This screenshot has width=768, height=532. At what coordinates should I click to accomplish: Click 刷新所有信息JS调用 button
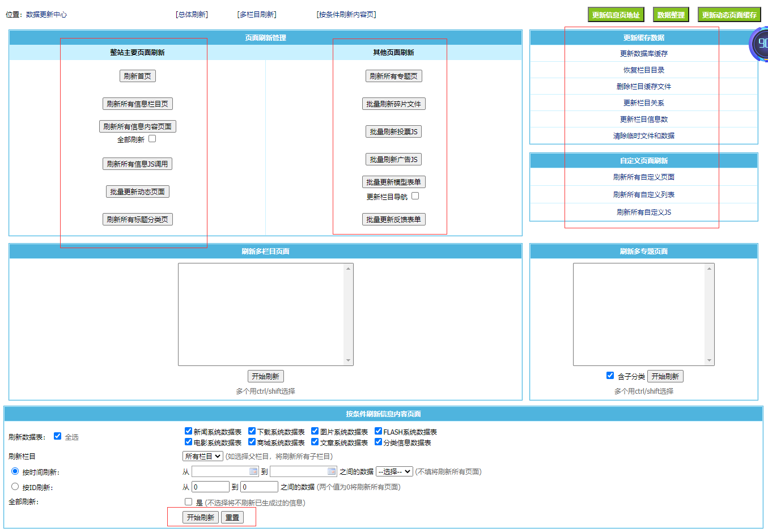point(138,164)
